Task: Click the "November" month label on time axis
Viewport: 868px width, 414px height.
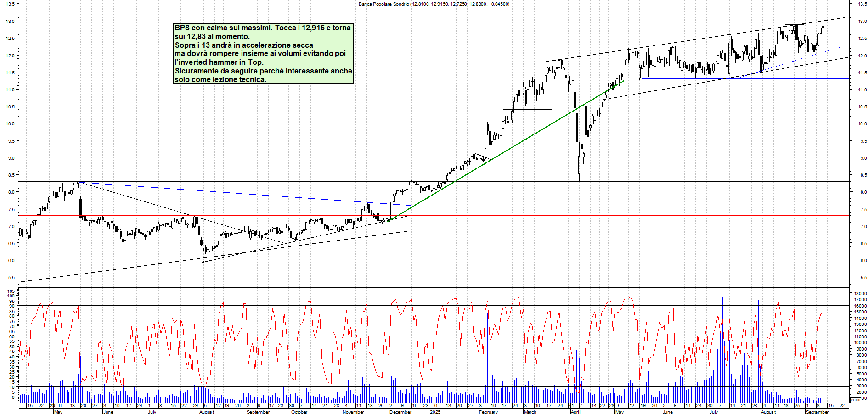Action: 353,412
